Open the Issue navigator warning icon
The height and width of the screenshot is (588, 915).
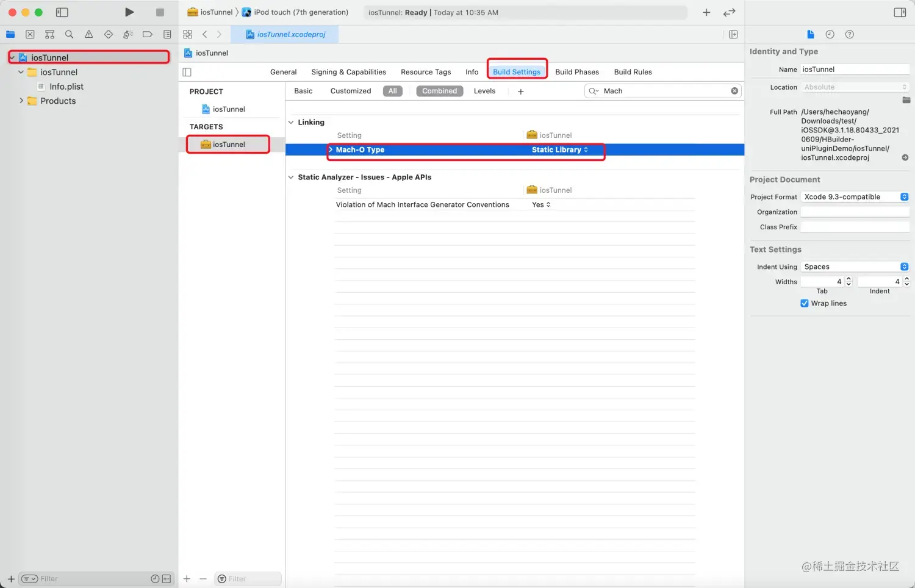coord(88,34)
